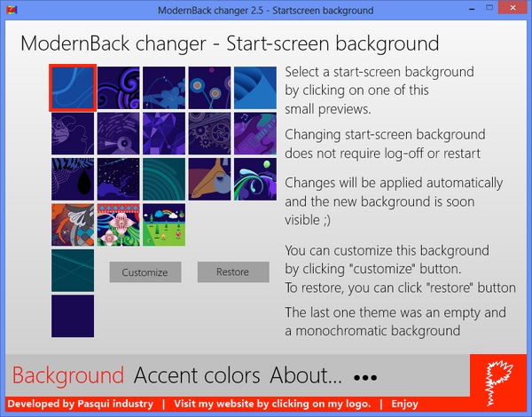Select the blue wavy lines background thumbnail
This screenshot has width=532, height=417.
tap(73, 88)
